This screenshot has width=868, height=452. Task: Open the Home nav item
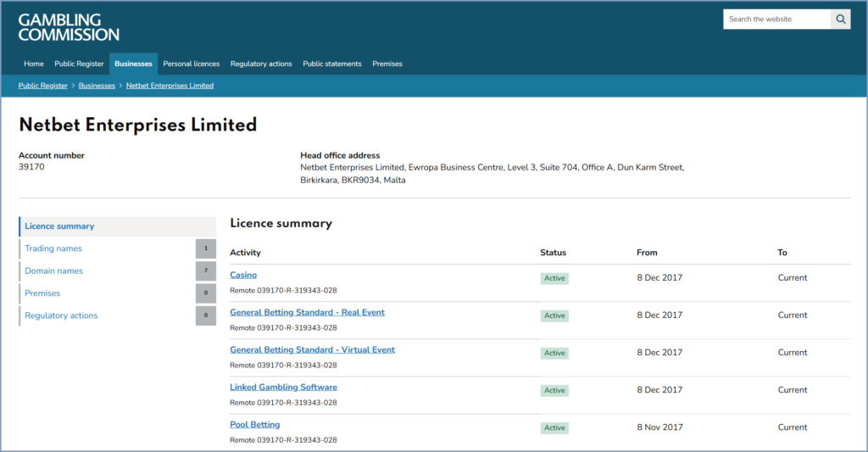[34, 64]
